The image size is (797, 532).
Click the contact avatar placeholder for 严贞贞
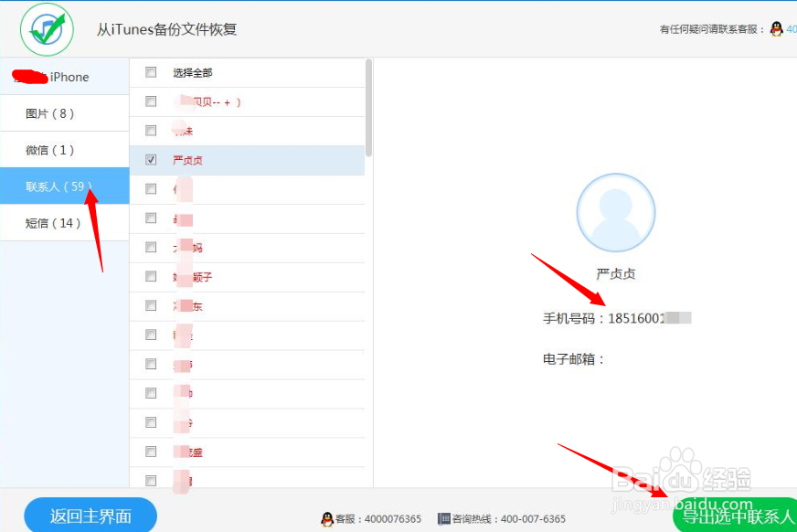[615, 213]
